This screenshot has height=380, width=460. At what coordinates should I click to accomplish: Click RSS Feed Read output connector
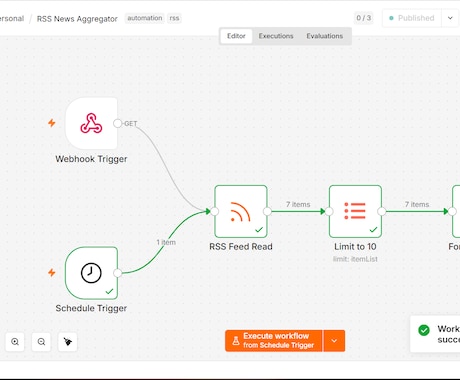point(267,211)
